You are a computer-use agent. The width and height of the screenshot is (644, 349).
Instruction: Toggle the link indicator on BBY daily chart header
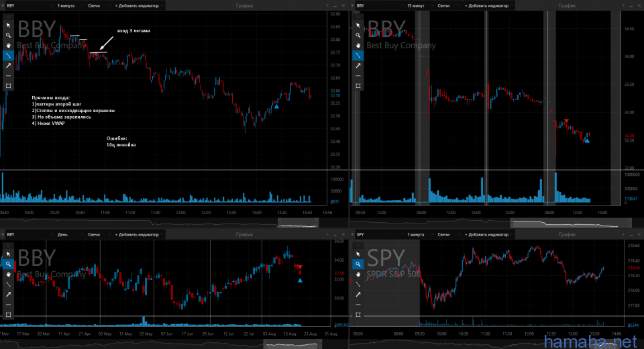3,234
